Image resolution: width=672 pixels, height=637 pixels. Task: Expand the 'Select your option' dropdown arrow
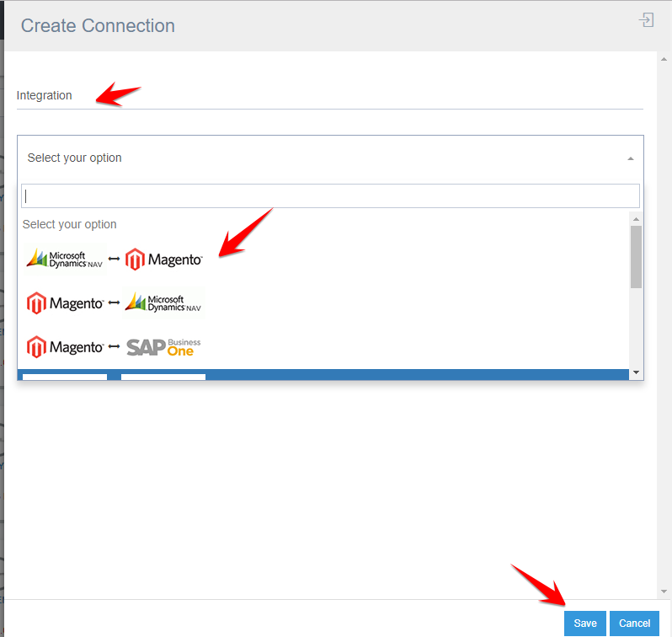click(630, 158)
